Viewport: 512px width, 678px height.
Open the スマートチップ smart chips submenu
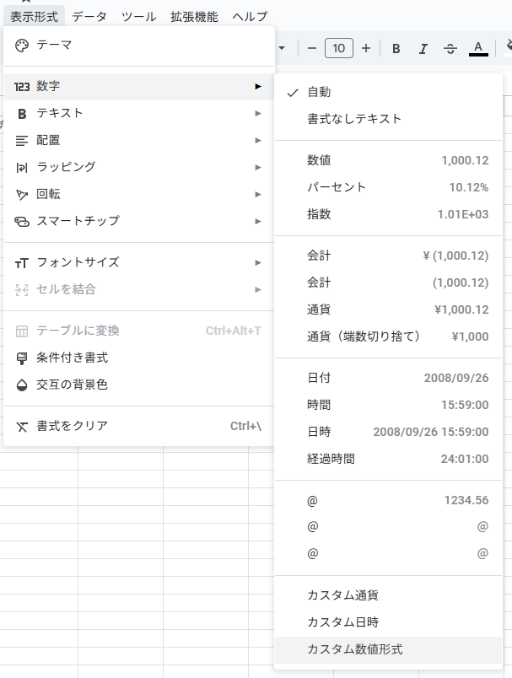click(x=139, y=221)
